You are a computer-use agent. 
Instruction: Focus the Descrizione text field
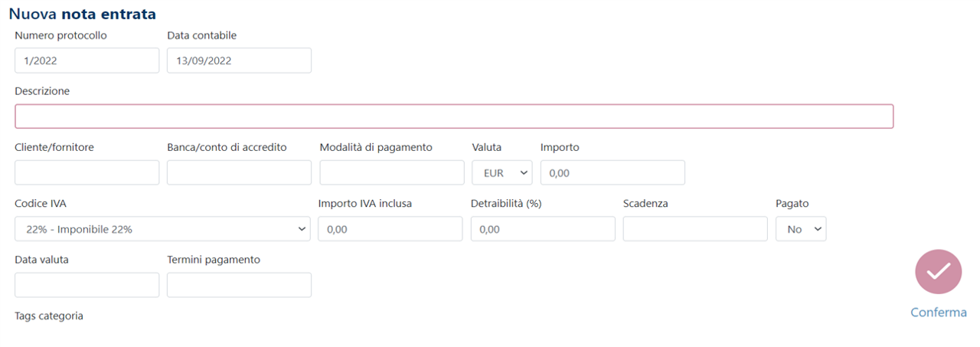(x=453, y=116)
